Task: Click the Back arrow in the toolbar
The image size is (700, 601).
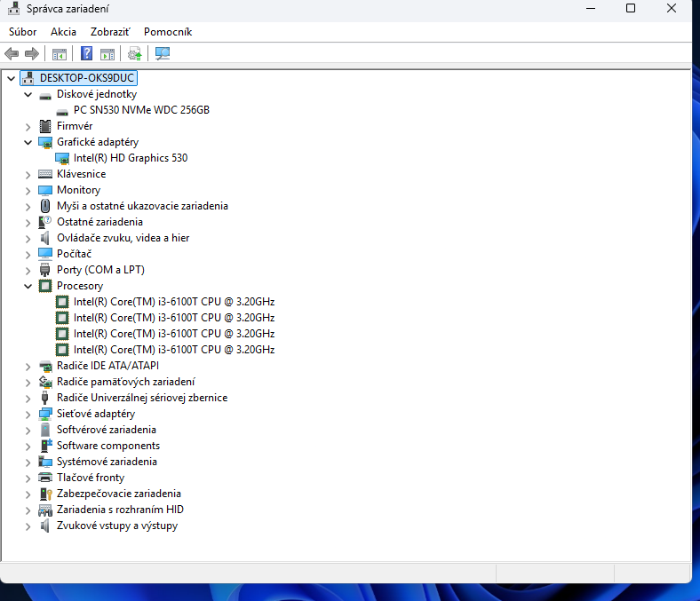Action: coord(12,53)
